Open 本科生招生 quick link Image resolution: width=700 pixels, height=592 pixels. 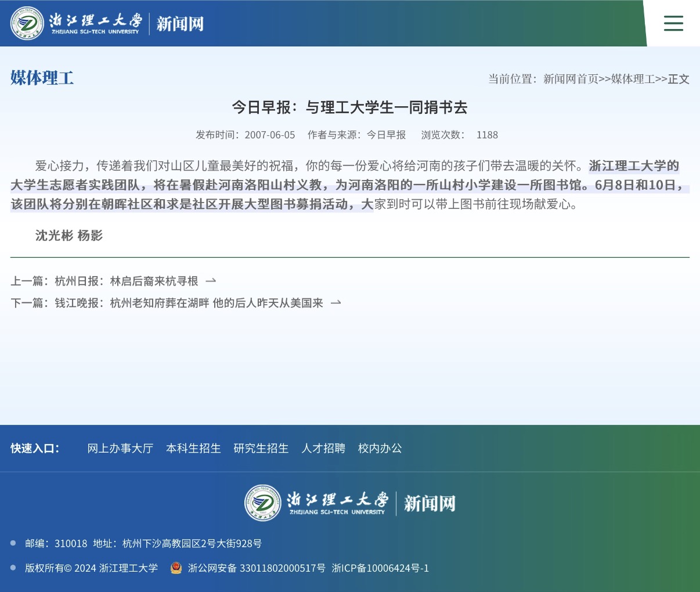pyautogui.click(x=193, y=448)
